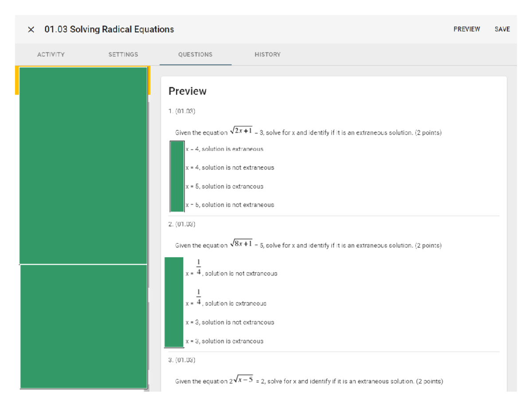Choose 'x = 5, solution is extraneous'
Viewport: 532px width, 411px height.
coord(224,186)
